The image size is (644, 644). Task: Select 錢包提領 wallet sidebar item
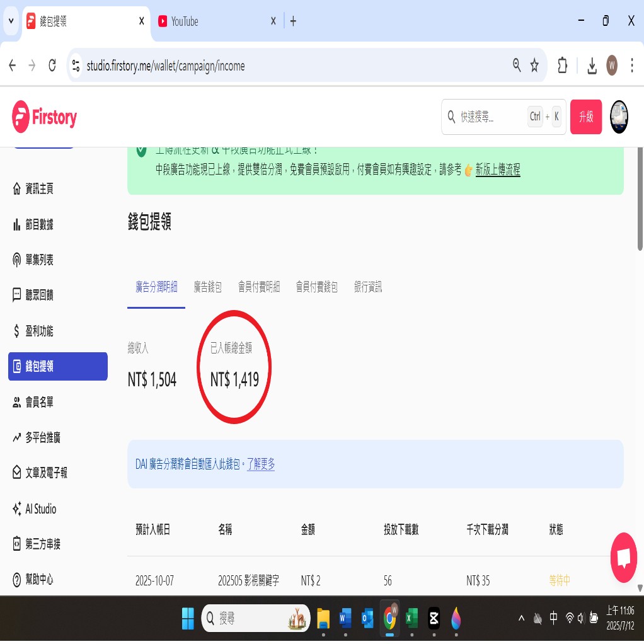(58, 366)
